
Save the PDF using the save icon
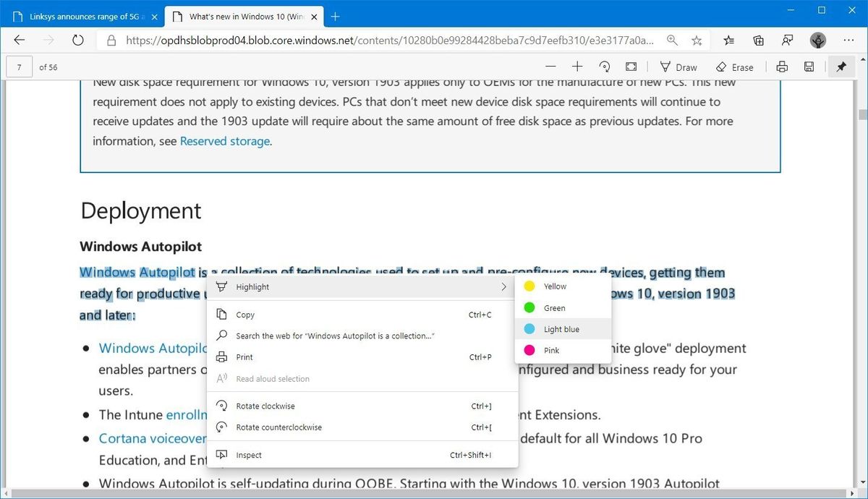[809, 66]
